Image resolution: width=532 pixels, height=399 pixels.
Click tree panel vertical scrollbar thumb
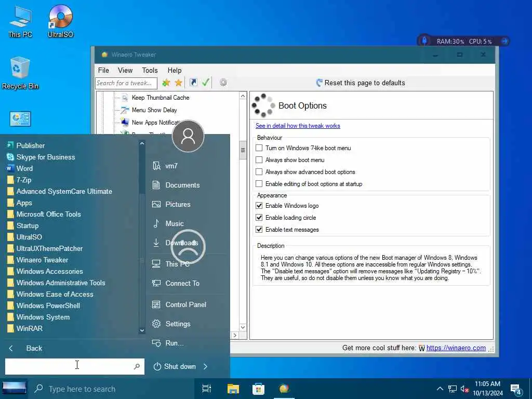(243, 150)
